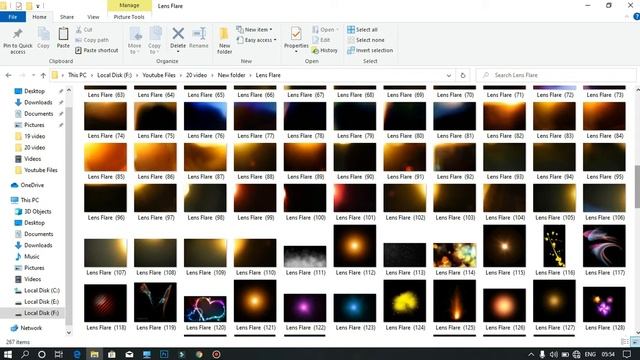This screenshot has width=640, height=360.
Task: Click Select all in ribbon
Action: click(362, 30)
